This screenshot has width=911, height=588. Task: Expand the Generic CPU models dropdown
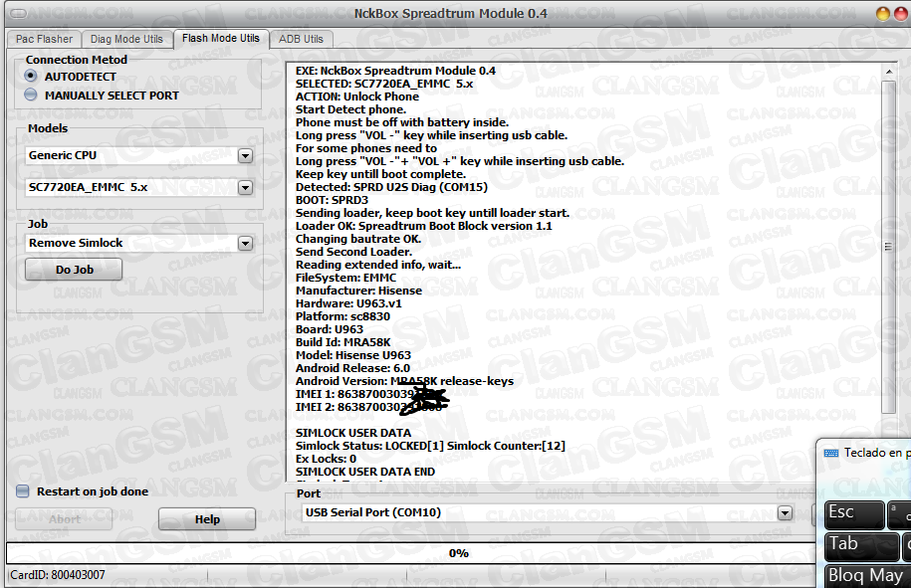(246, 155)
